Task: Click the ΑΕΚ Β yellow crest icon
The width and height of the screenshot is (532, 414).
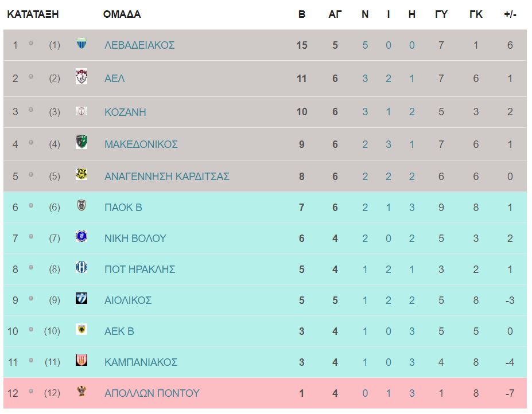Action: click(81, 329)
